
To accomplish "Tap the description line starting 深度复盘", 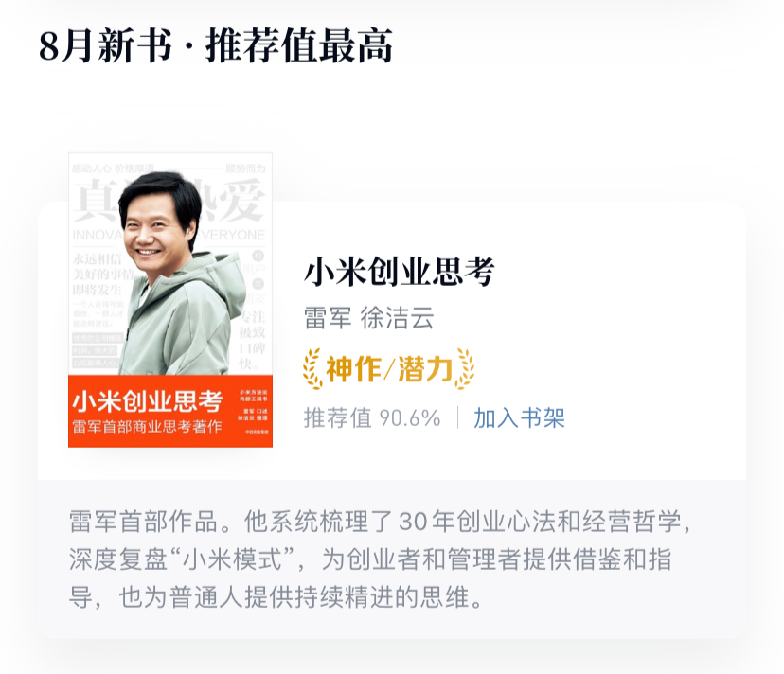I will click(x=370, y=559).
